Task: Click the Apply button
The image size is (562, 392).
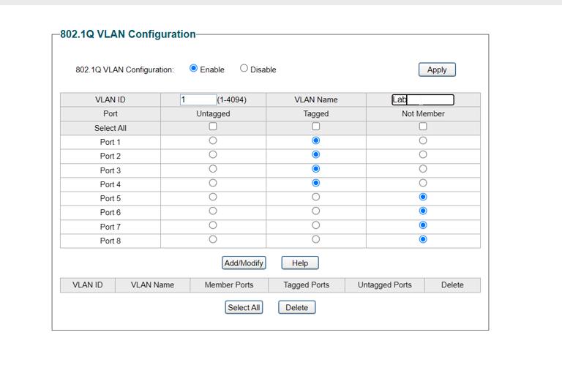Action: [437, 69]
